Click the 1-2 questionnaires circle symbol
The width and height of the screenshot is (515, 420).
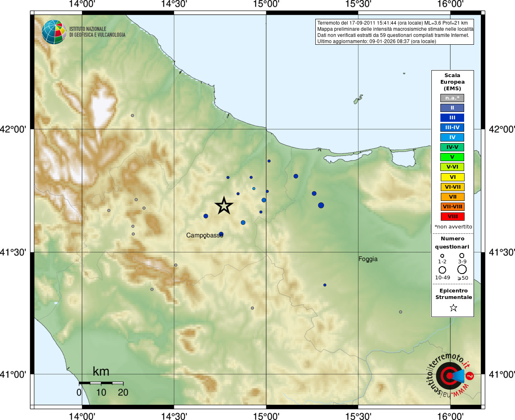(442, 256)
